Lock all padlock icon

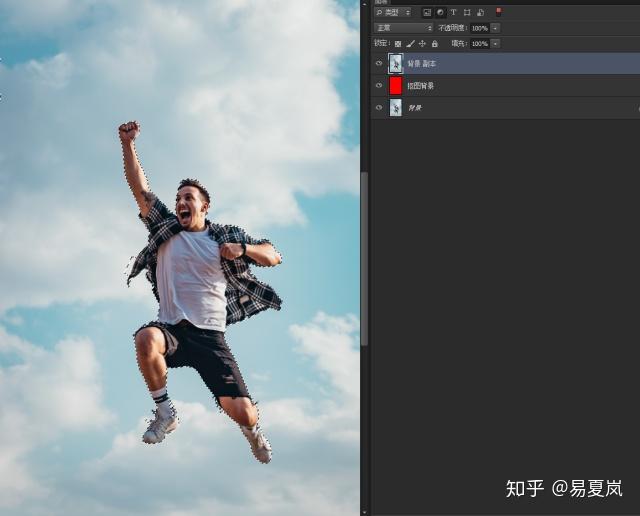[x=435, y=44]
